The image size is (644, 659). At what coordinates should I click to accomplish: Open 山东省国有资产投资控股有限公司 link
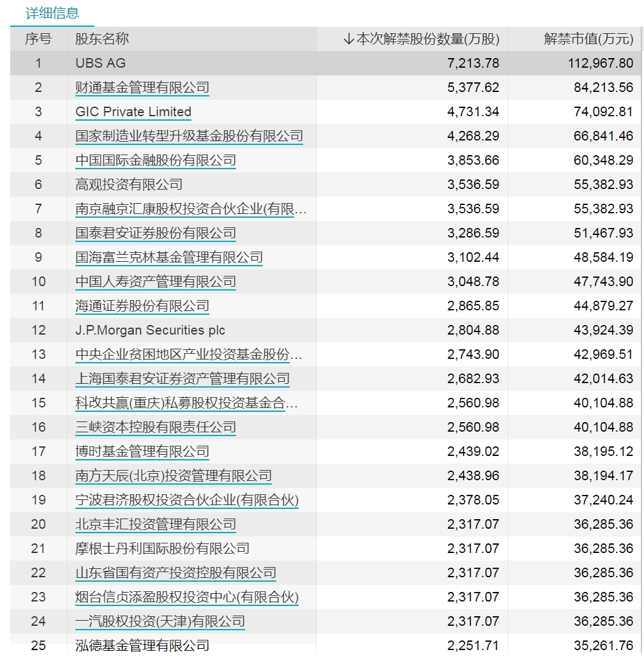176,573
